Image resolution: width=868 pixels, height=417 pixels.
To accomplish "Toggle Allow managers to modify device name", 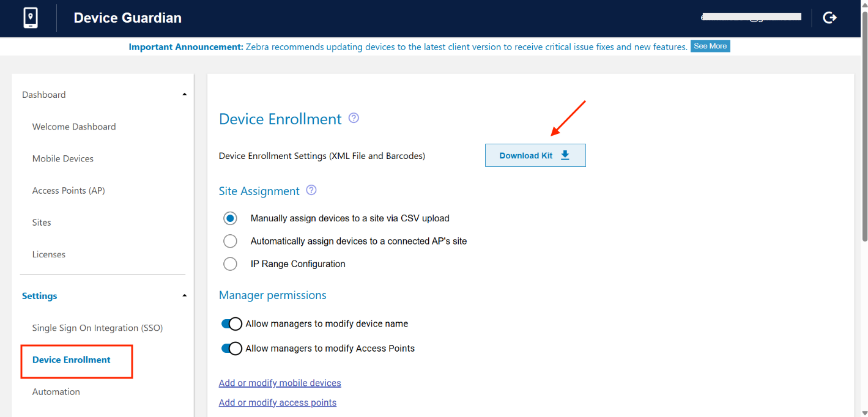I will (232, 324).
